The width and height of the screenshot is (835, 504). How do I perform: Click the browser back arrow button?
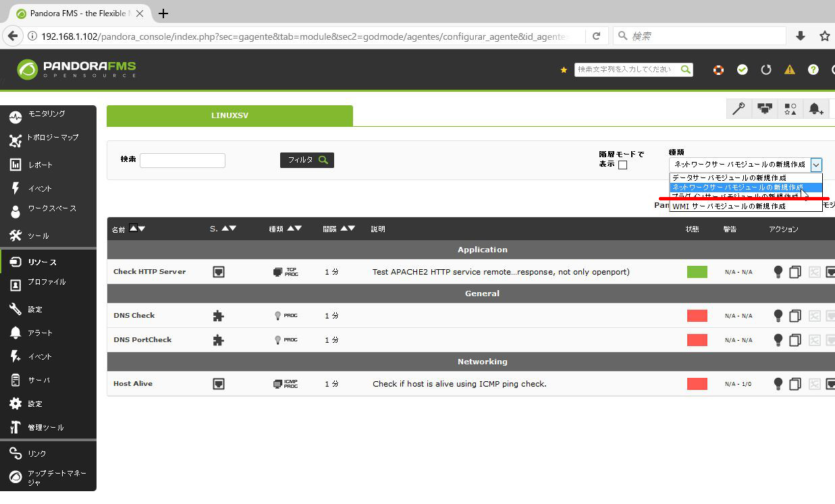pyautogui.click(x=12, y=36)
